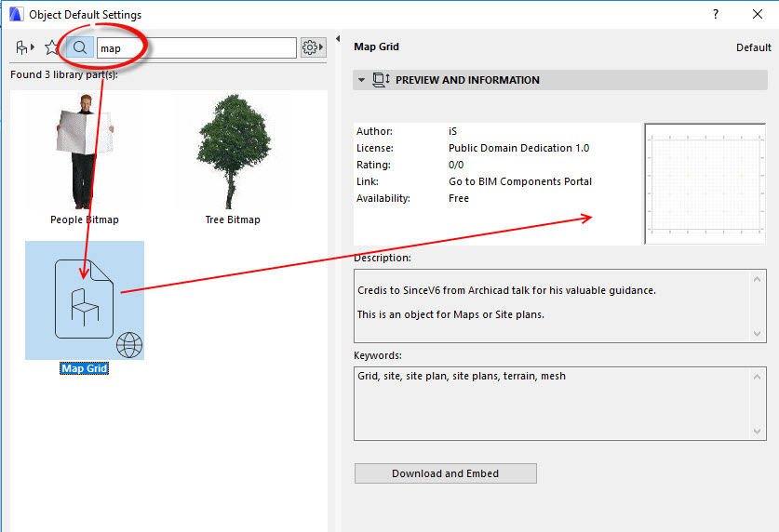Collapse the browser panel with left arrow

click(338, 39)
